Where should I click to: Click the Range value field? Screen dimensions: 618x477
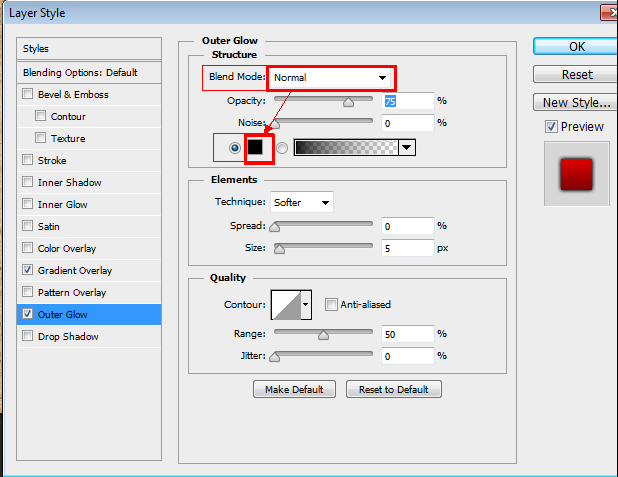click(408, 334)
